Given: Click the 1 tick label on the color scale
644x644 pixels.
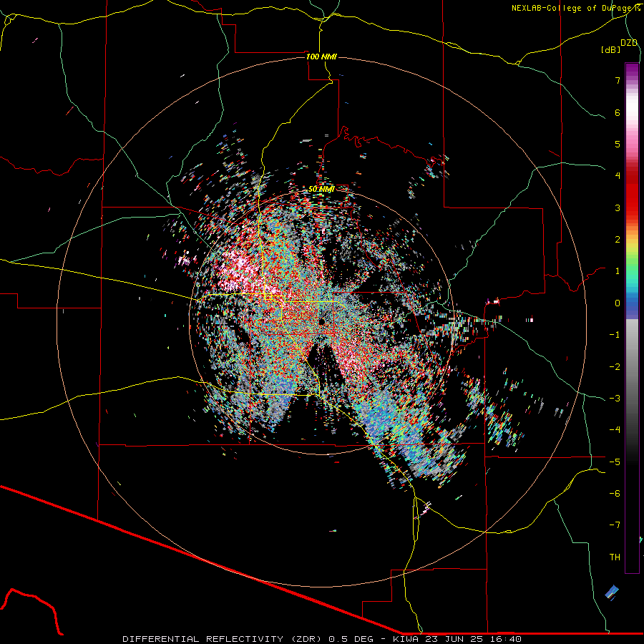Looking at the screenshot, I should [618, 271].
